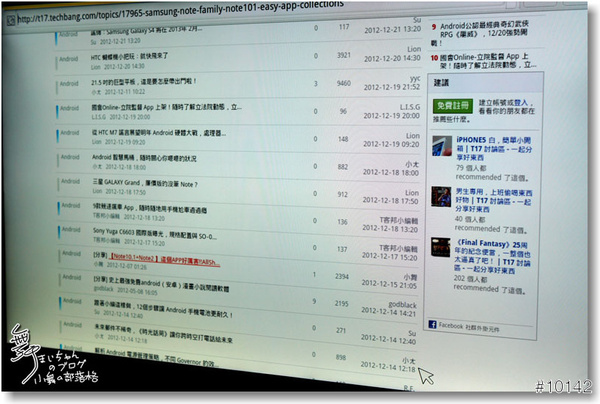The image size is (600, 404).
Task: Open the Final Fantasy recommendation thumbnail image
Action: tap(440, 247)
